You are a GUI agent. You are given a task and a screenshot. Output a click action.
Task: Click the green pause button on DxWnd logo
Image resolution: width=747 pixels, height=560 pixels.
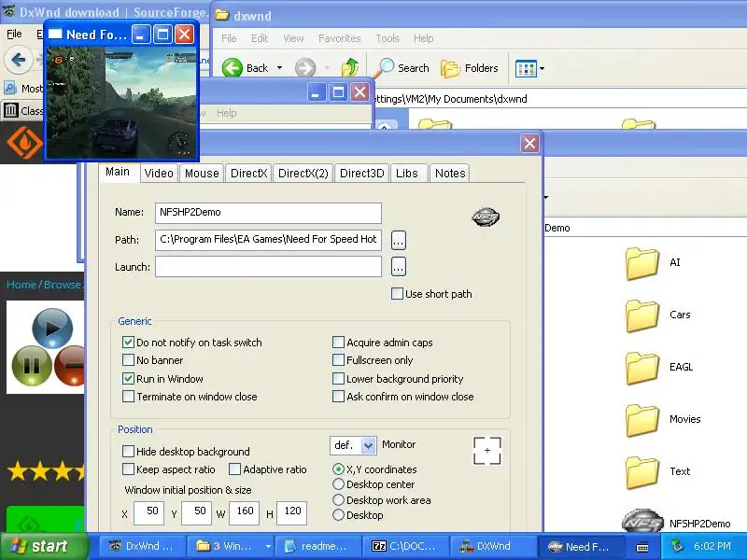pos(32,366)
